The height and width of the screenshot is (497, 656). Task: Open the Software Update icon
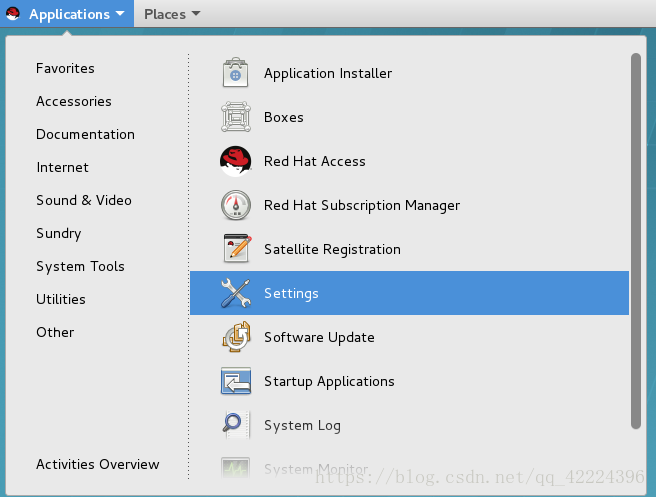coord(236,338)
